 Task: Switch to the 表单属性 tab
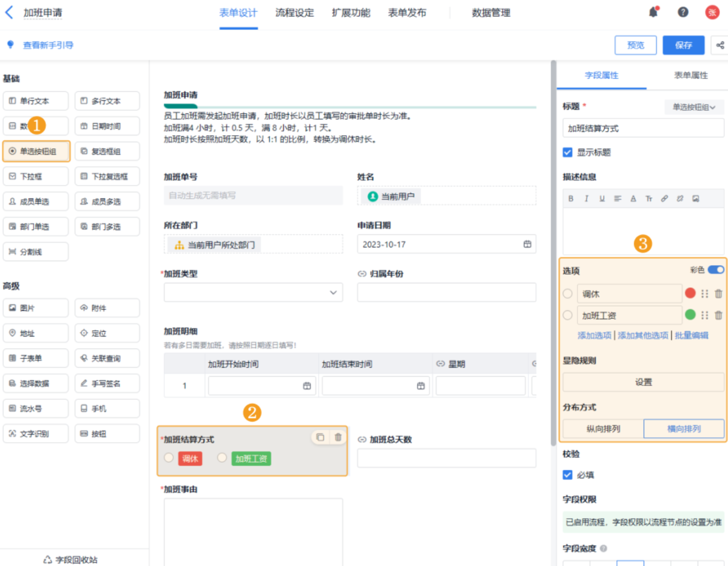click(690, 75)
